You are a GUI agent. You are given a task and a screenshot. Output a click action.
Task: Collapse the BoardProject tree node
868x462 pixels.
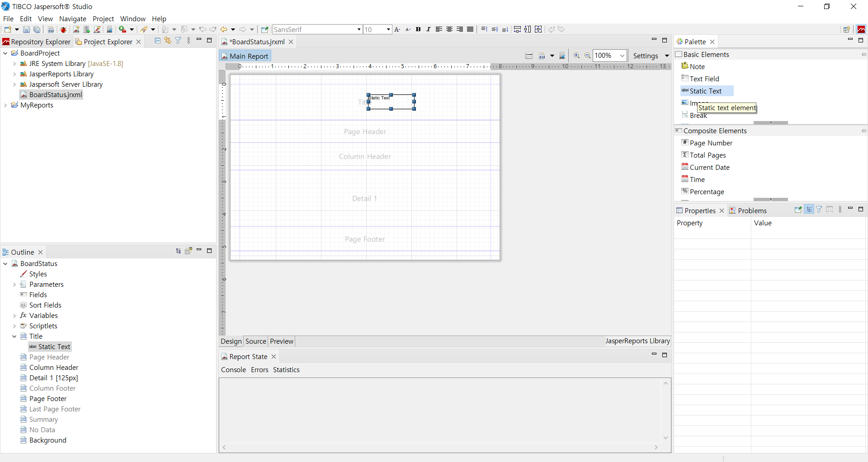(x=5, y=53)
